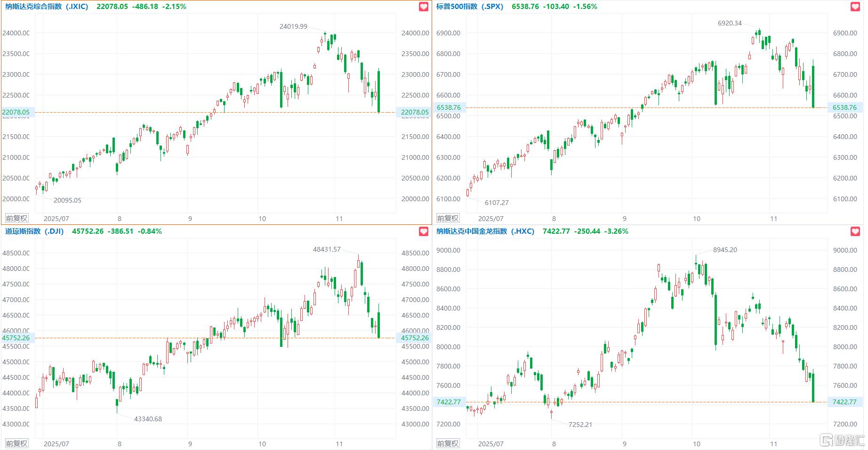Open 前复权 dropdown in Golden Dragon HXC chart

pyautogui.click(x=448, y=443)
